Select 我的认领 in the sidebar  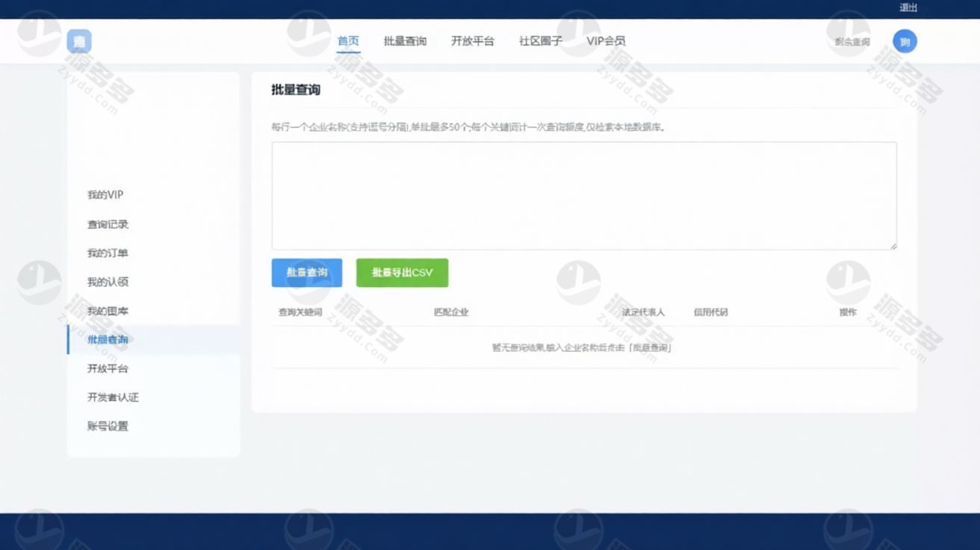click(108, 282)
